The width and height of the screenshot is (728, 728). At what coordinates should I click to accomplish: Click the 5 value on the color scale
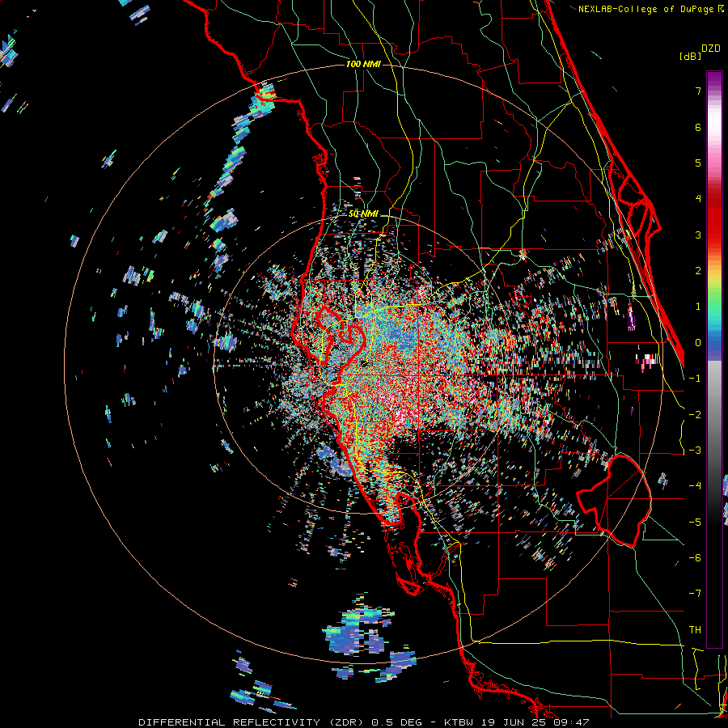pos(698,163)
